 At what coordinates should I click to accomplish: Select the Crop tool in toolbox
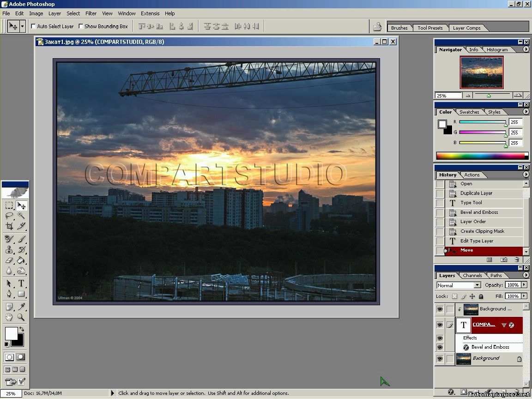point(9,226)
